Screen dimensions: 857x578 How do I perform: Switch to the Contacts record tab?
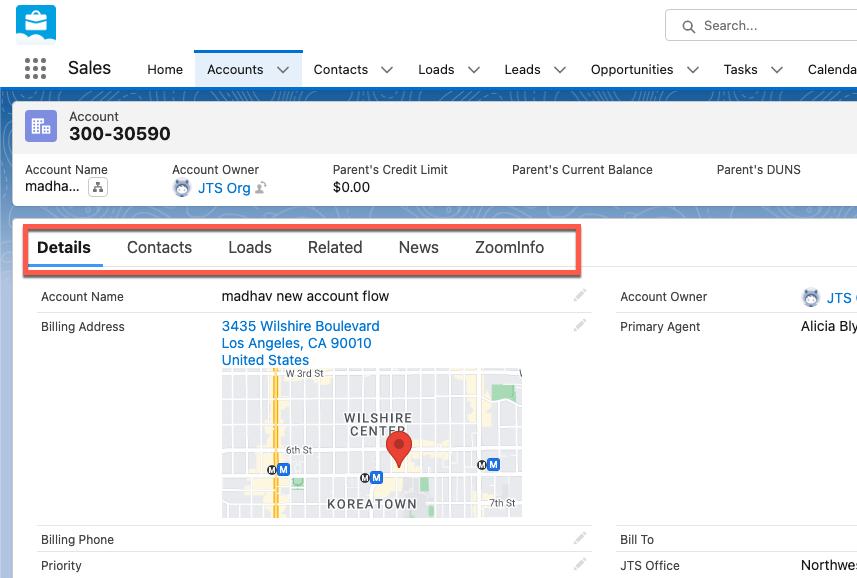tap(160, 247)
